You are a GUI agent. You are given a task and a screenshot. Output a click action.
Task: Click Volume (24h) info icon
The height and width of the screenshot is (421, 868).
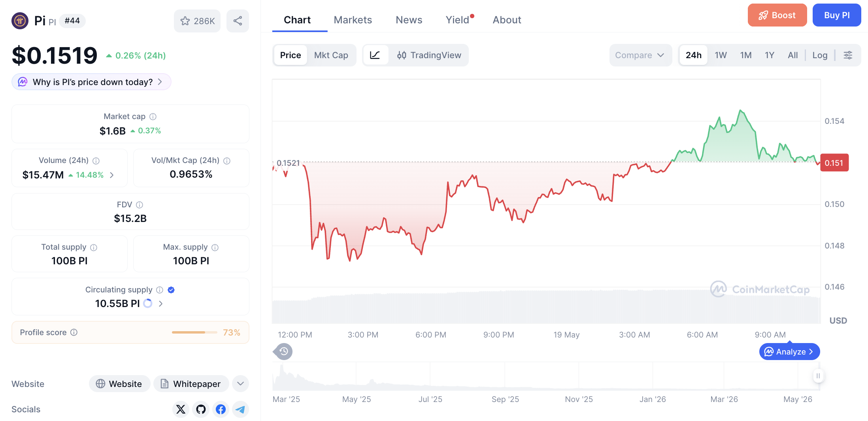[x=96, y=161]
